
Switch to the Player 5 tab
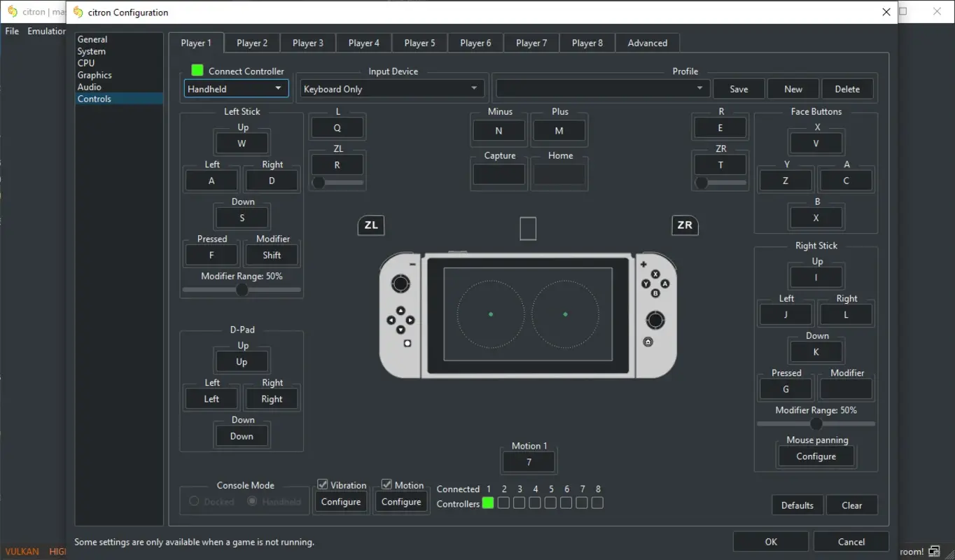coord(419,43)
